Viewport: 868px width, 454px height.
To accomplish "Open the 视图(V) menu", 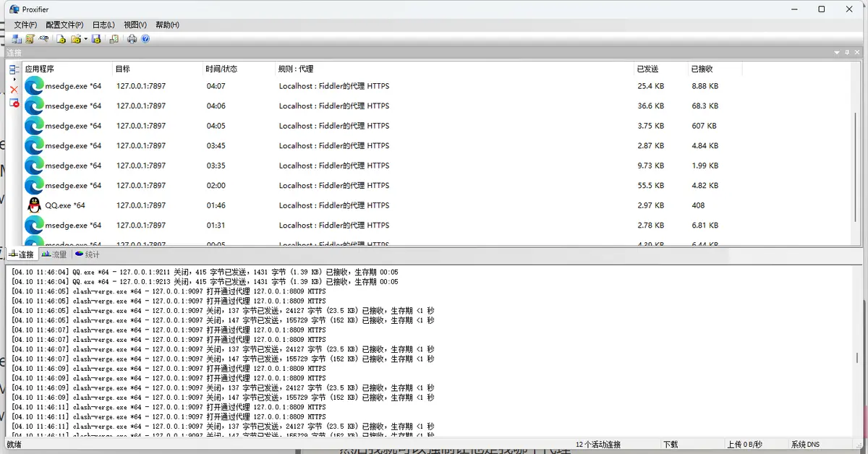I will [135, 25].
